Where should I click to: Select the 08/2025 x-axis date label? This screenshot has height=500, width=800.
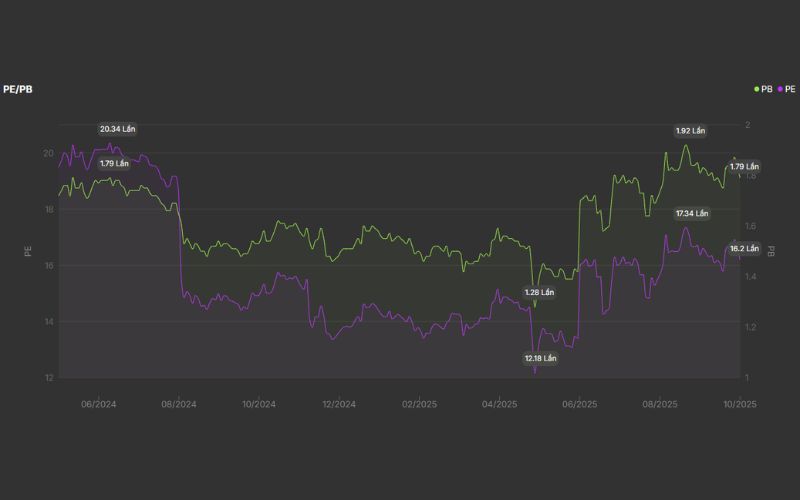click(659, 404)
